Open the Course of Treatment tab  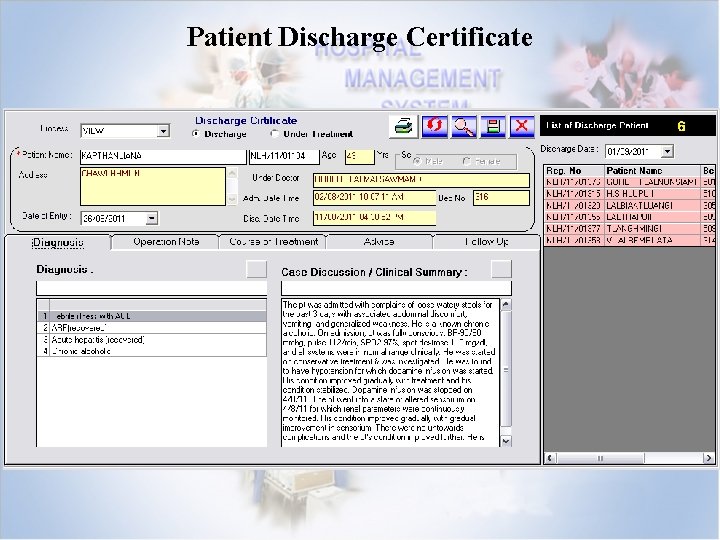coord(272,242)
